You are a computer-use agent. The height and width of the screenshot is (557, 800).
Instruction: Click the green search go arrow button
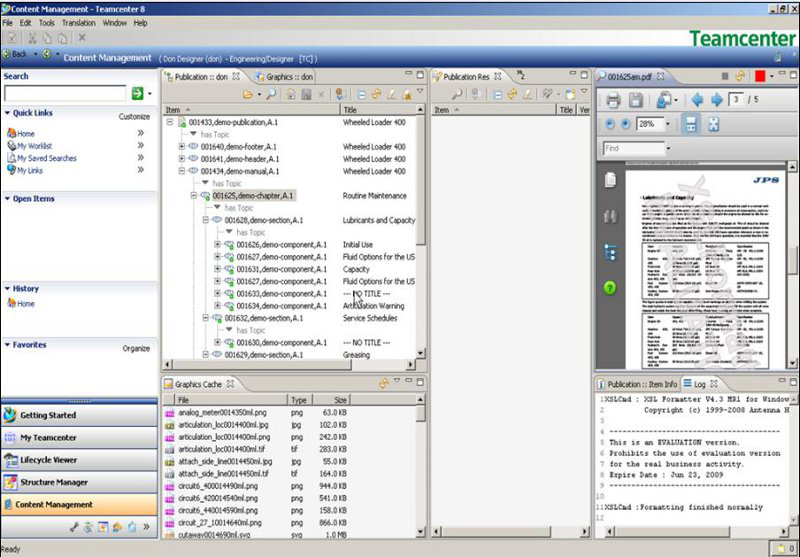coord(137,93)
